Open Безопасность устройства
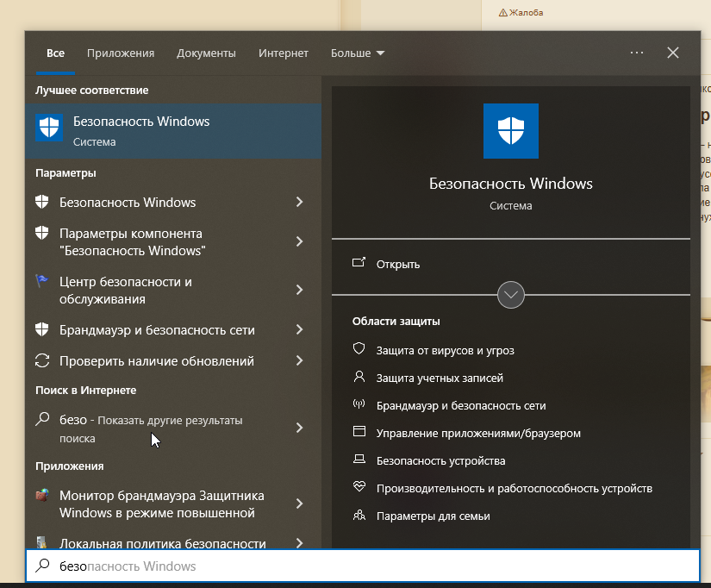711x588 pixels. [440, 461]
